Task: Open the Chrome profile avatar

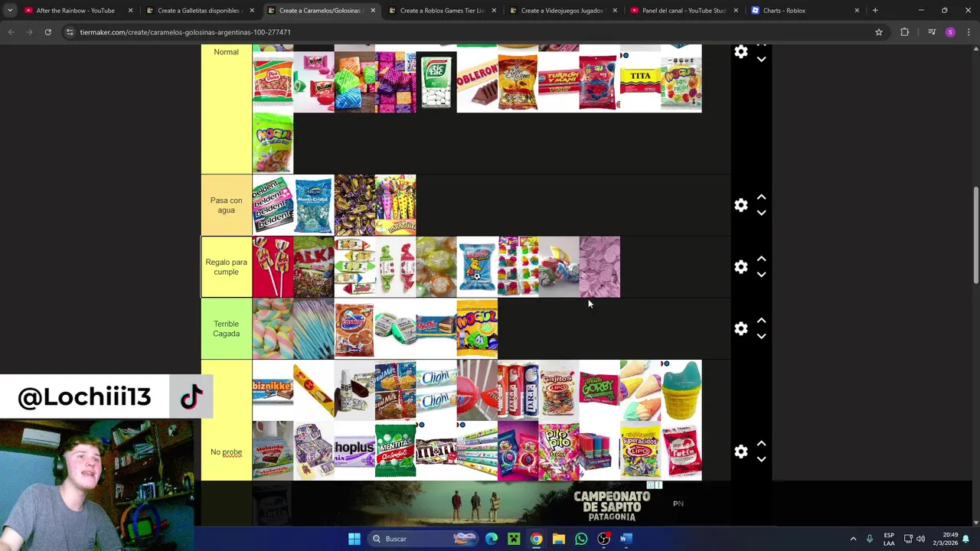Action: click(x=950, y=32)
